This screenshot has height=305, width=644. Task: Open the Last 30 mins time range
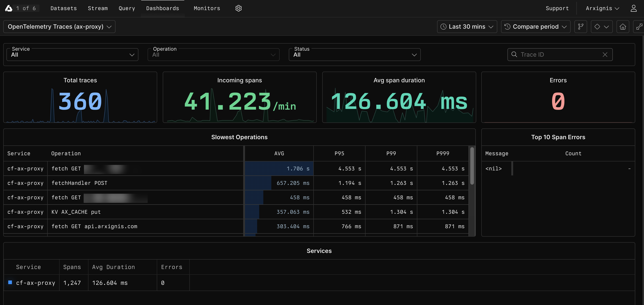pyautogui.click(x=467, y=27)
